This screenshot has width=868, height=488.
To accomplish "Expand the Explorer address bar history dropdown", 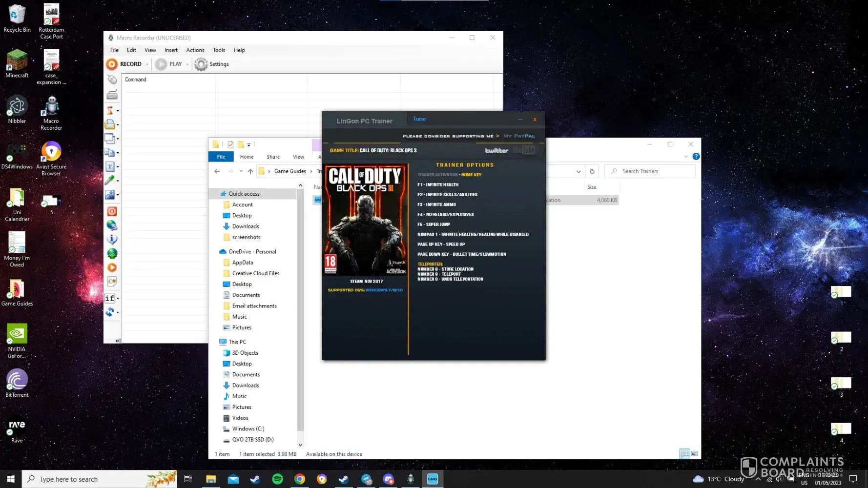I will 579,171.
